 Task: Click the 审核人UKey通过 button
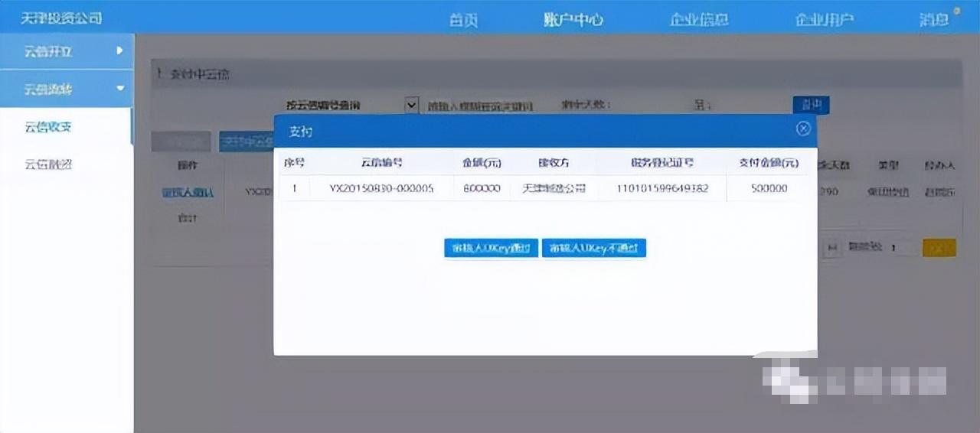coord(492,248)
